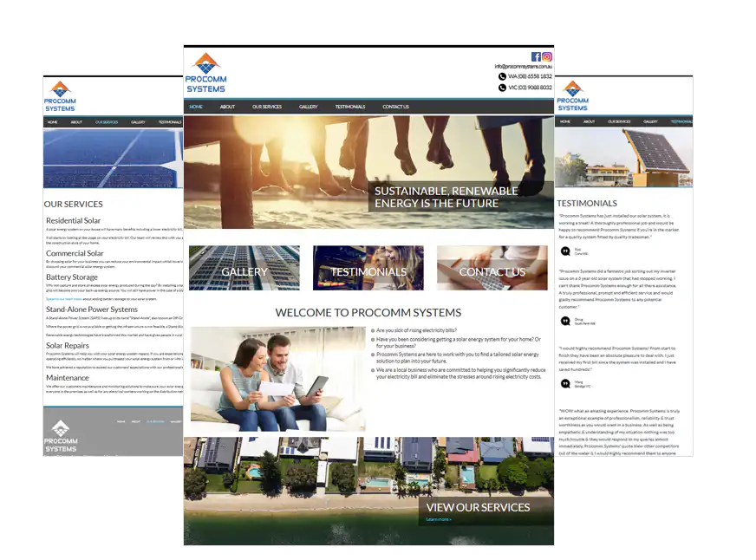Click GALLERY in left services page navigation
The image size is (756, 560).
[138, 122]
